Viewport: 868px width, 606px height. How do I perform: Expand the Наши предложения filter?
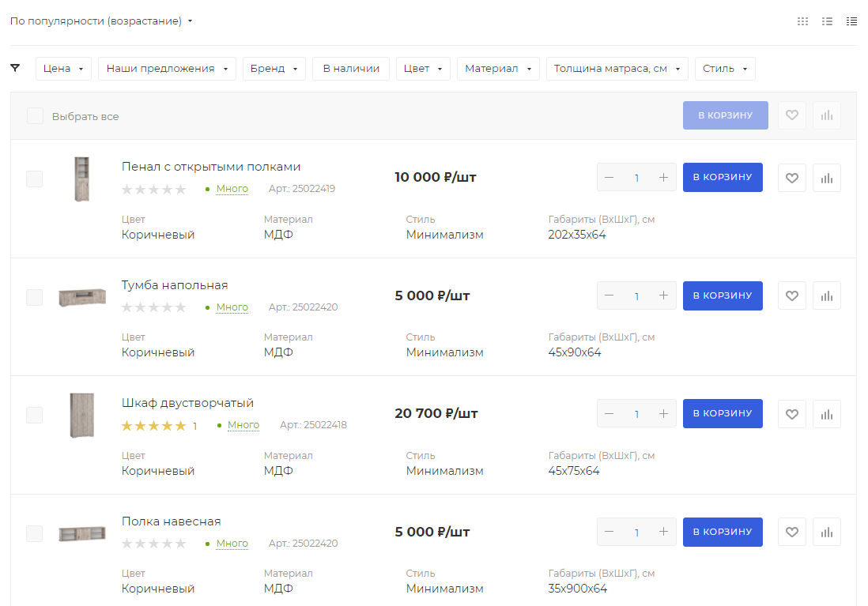(x=167, y=69)
